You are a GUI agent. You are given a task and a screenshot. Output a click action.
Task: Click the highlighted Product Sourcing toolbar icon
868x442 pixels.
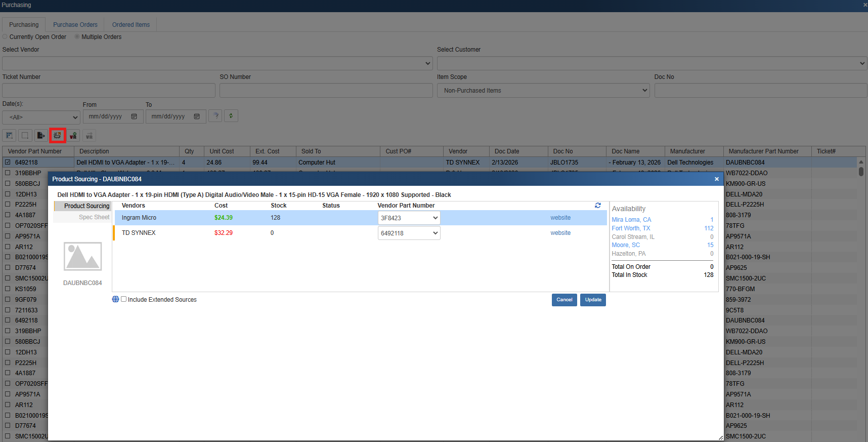tap(58, 136)
